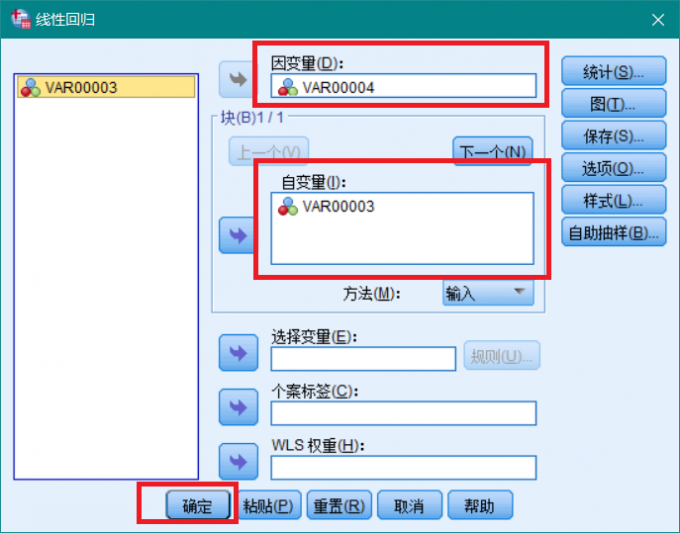Open the 图(T) plots dialog
The image size is (680, 533).
[614, 103]
